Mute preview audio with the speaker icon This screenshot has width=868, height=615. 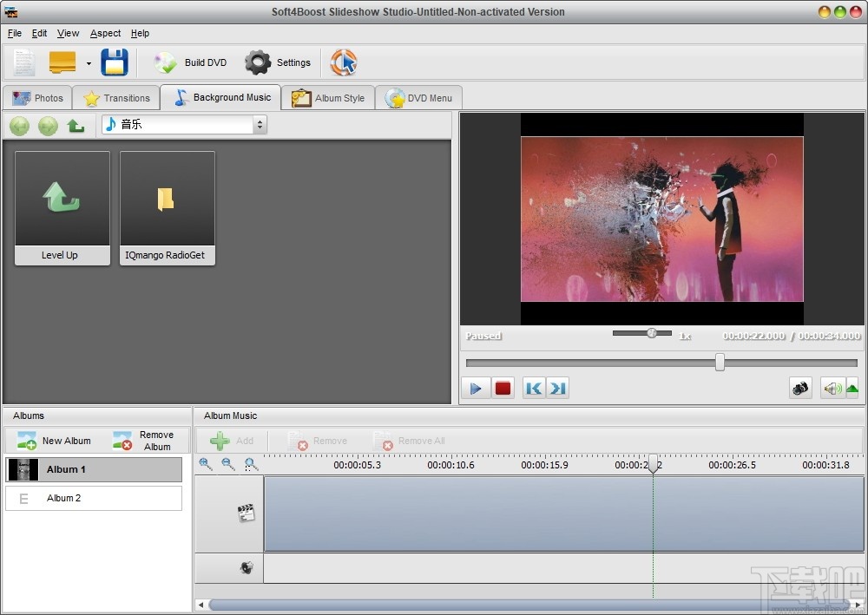tap(832, 388)
